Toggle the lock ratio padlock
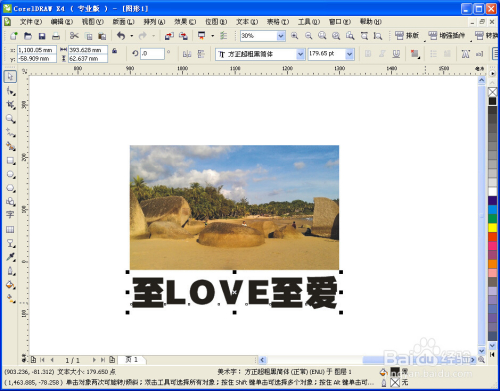The width and height of the screenshot is (500, 391). pos(114,51)
